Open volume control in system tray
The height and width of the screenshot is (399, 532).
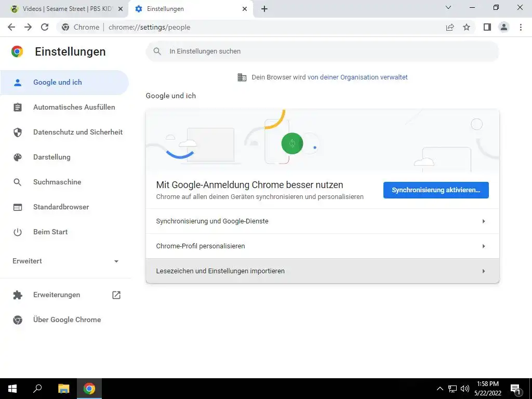pos(465,389)
